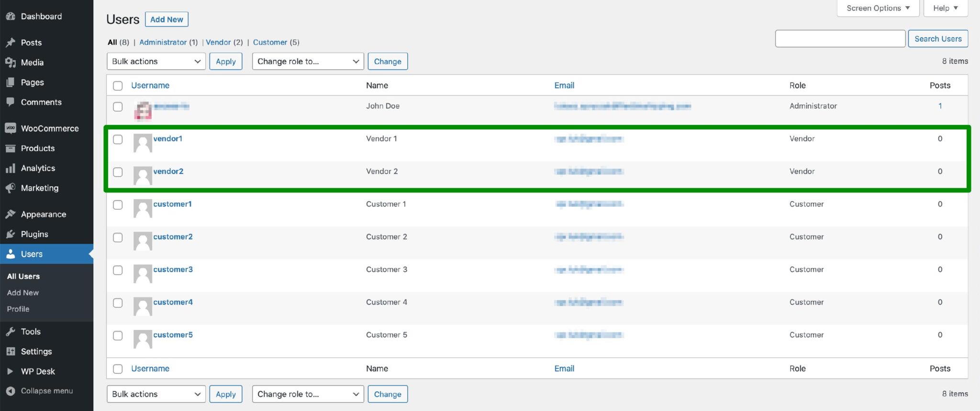Click the Plugins plug icon
Image resolution: width=980 pixels, height=411 pixels.
11,234
